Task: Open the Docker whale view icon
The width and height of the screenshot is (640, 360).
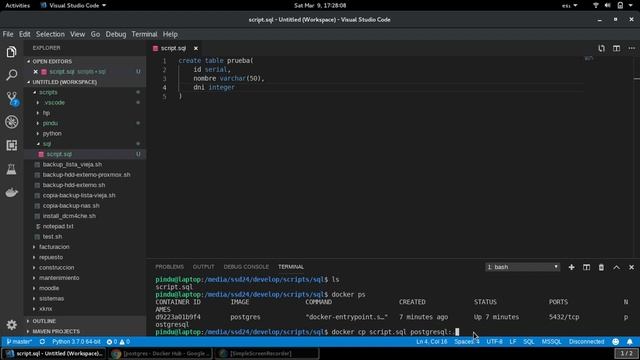Action: (11, 192)
